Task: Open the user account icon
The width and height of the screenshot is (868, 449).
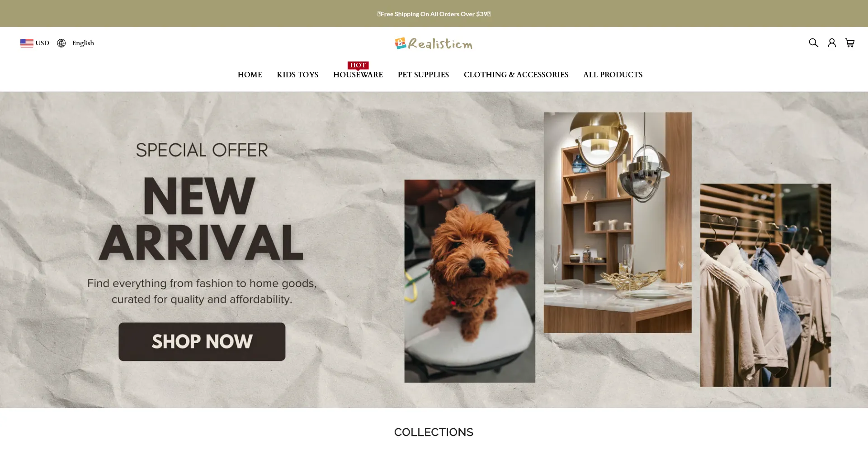Action: pyautogui.click(x=832, y=43)
